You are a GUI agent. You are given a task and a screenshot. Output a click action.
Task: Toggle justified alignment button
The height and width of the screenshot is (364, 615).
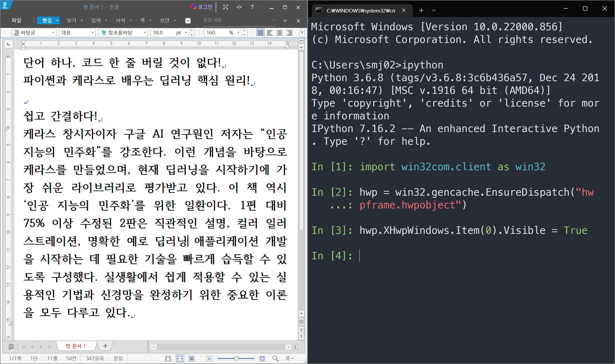coord(260,33)
